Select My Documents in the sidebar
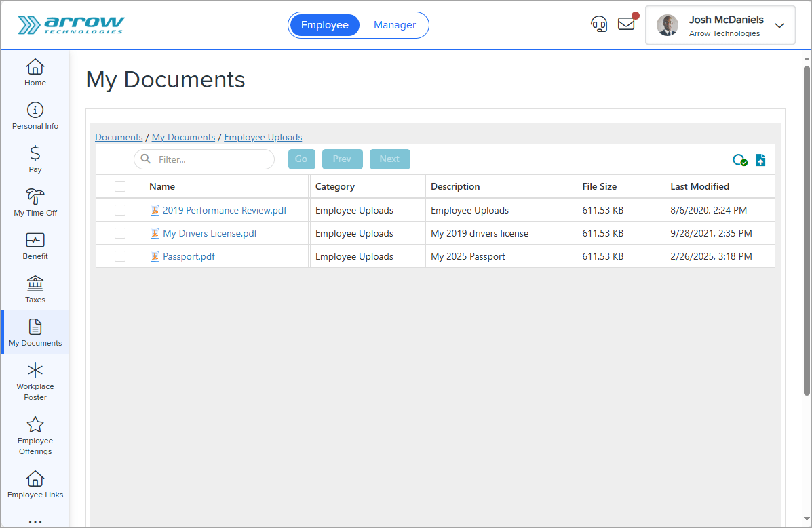Viewport: 812px width, 528px height. point(35,332)
